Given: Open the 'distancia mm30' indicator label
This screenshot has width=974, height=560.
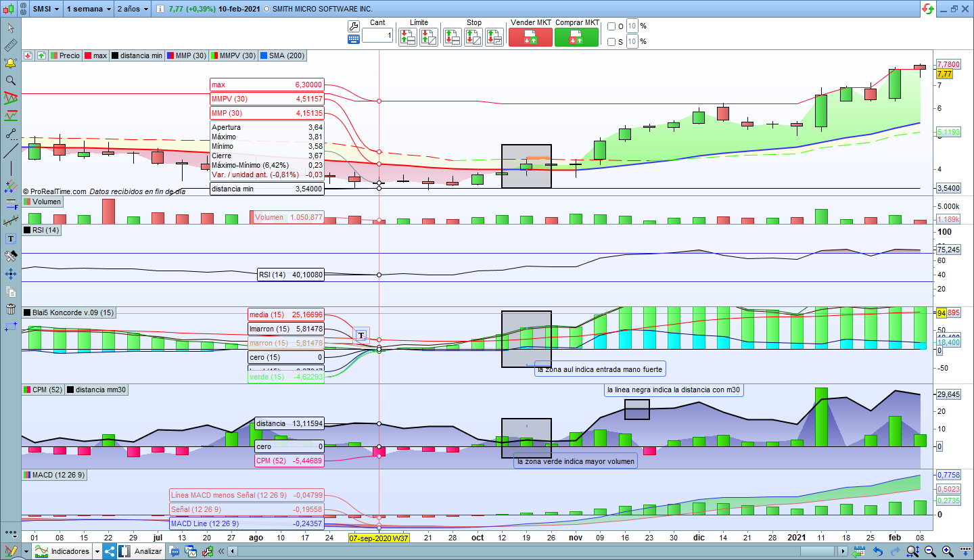Looking at the screenshot, I should (97, 390).
